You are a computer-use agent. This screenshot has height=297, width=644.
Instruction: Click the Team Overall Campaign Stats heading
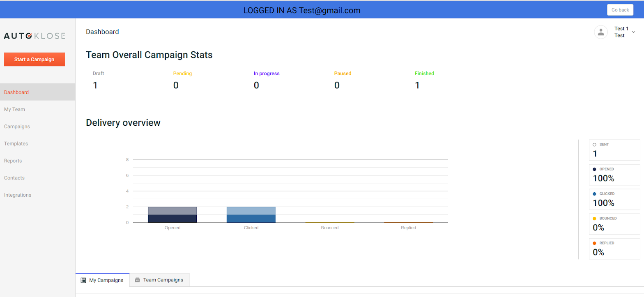pyautogui.click(x=149, y=55)
